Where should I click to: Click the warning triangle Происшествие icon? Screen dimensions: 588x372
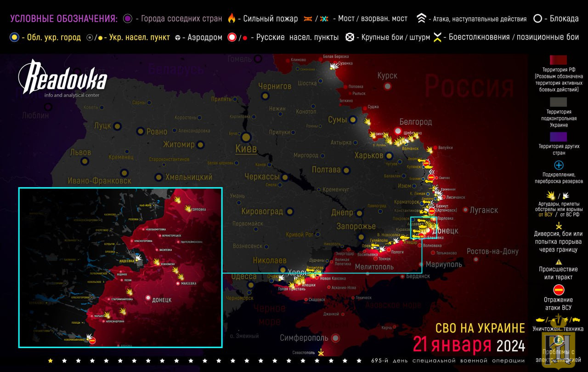pyautogui.click(x=559, y=261)
